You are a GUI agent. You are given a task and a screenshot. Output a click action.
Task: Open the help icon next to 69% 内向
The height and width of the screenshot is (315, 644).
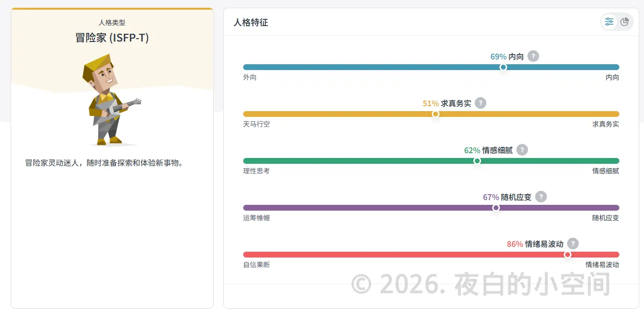[533, 56]
